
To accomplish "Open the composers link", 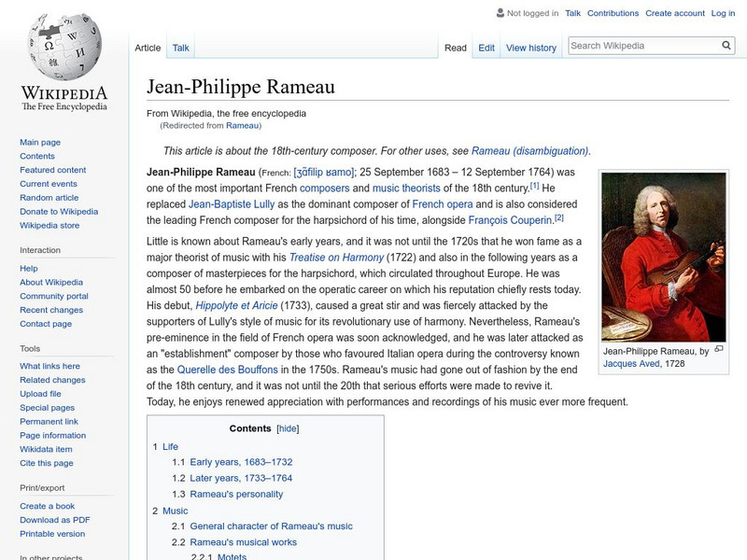I will (x=324, y=189).
